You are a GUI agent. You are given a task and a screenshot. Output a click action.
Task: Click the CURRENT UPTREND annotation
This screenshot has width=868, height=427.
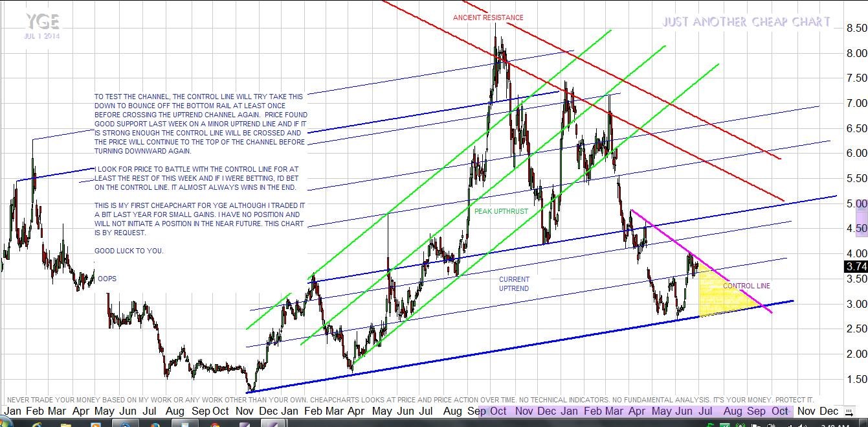[x=514, y=284]
